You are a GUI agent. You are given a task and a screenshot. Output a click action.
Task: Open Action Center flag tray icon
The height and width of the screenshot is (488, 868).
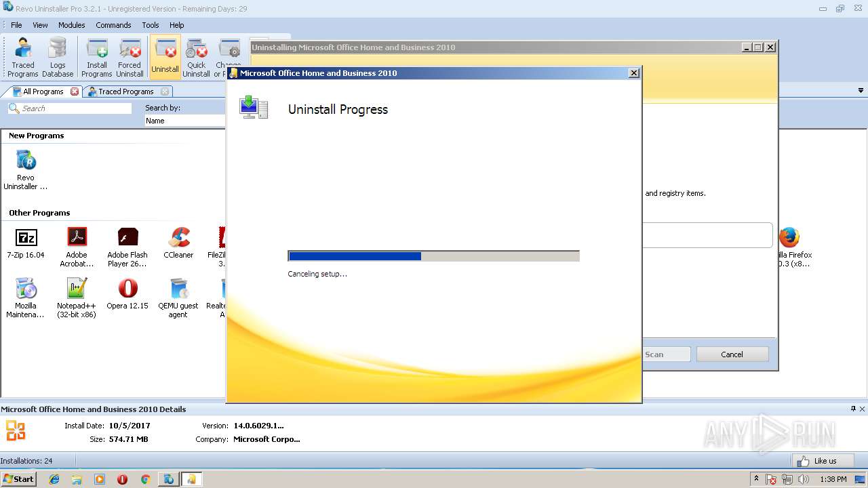771,479
